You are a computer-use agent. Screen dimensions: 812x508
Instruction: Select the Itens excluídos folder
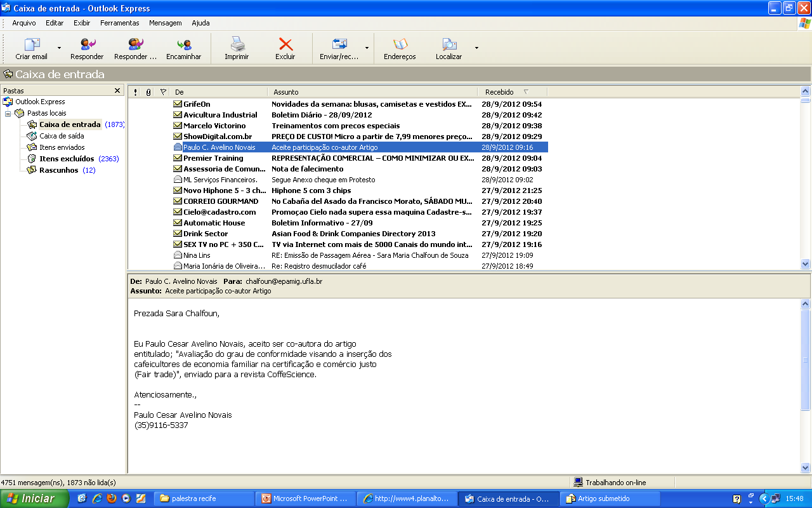click(x=67, y=159)
